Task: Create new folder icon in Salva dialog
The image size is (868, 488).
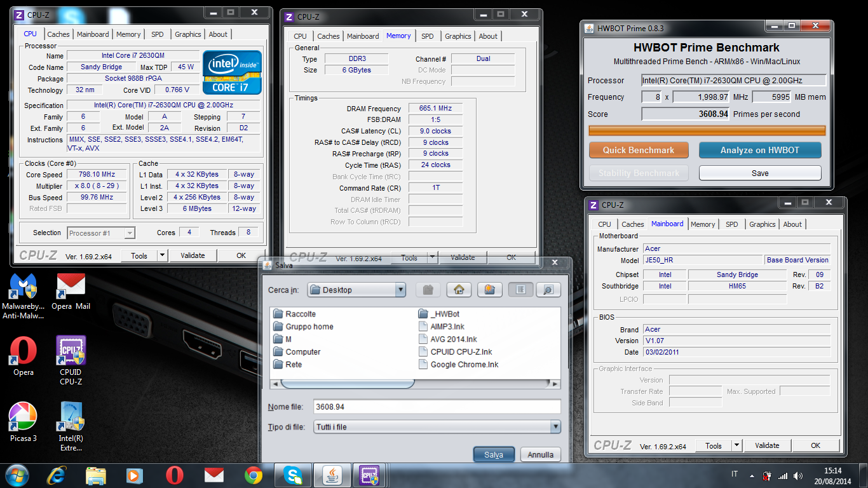Action: tap(489, 290)
